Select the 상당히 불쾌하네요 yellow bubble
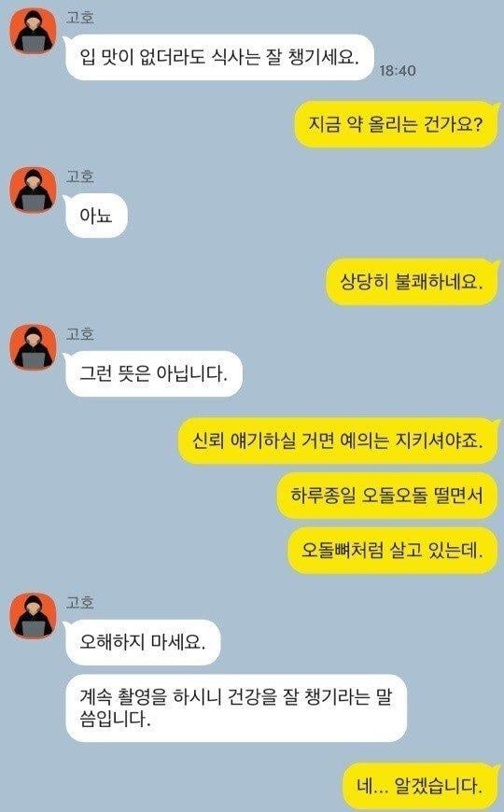The image size is (504, 812). point(412,282)
